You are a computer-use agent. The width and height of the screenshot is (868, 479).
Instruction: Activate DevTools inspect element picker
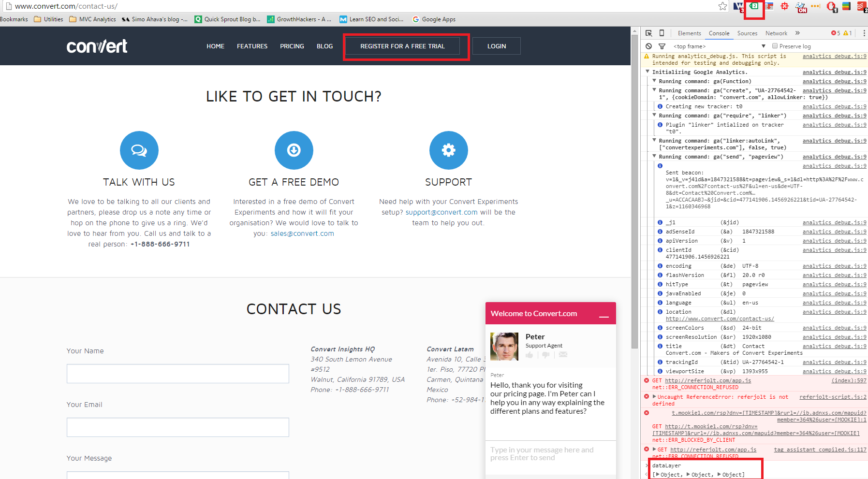coord(649,33)
